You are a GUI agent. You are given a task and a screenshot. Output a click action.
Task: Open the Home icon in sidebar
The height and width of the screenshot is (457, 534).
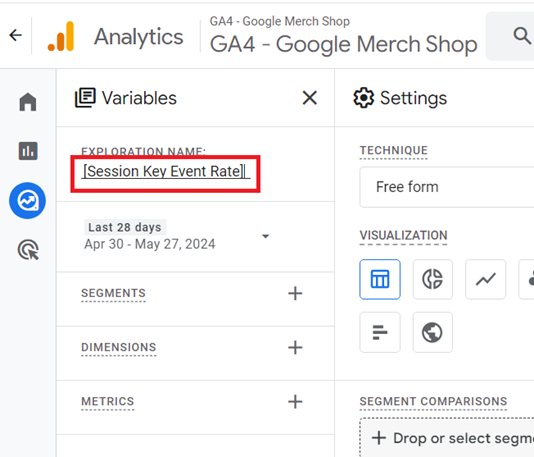click(28, 101)
